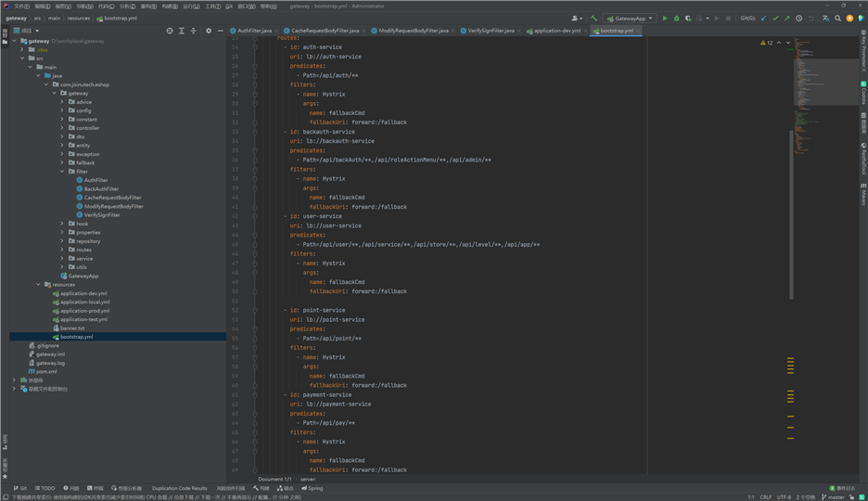Run with coverage icon in toolbar

pyautogui.click(x=688, y=19)
